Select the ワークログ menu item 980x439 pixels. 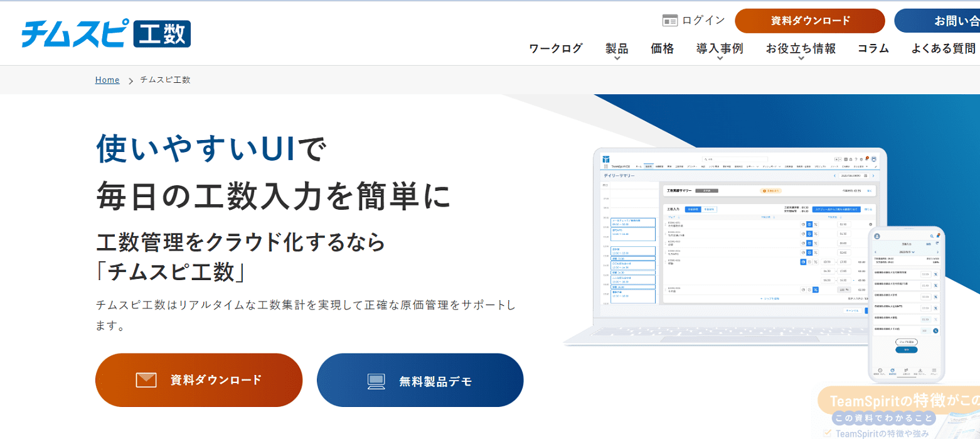pyautogui.click(x=555, y=48)
